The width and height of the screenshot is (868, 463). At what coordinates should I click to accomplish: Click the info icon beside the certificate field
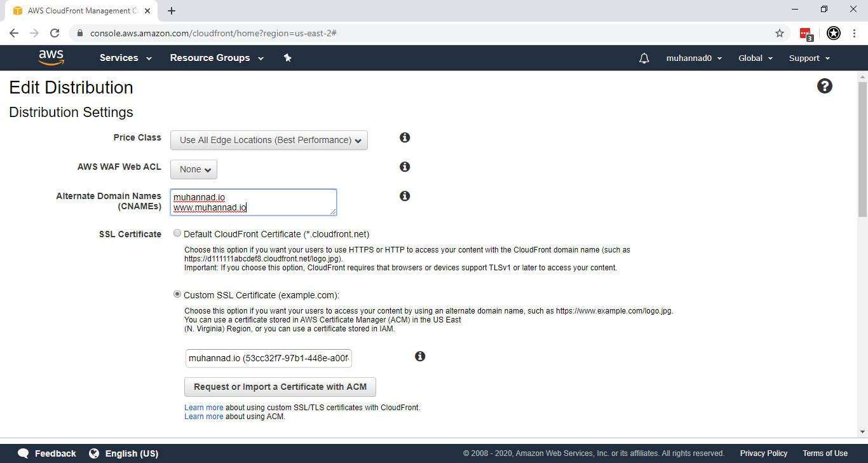click(420, 356)
